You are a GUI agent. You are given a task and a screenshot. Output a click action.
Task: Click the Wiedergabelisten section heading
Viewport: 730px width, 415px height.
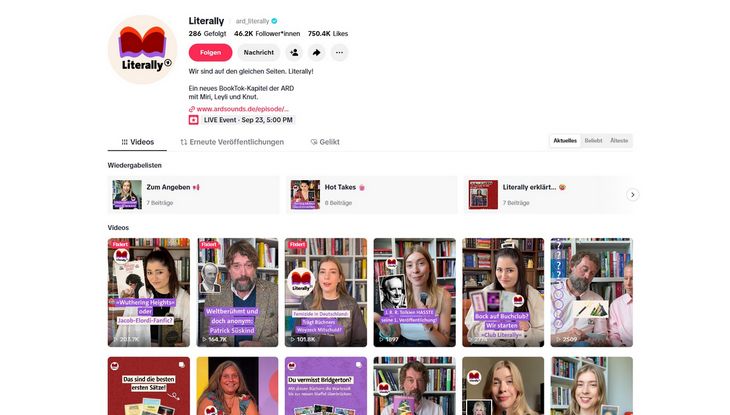135,165
